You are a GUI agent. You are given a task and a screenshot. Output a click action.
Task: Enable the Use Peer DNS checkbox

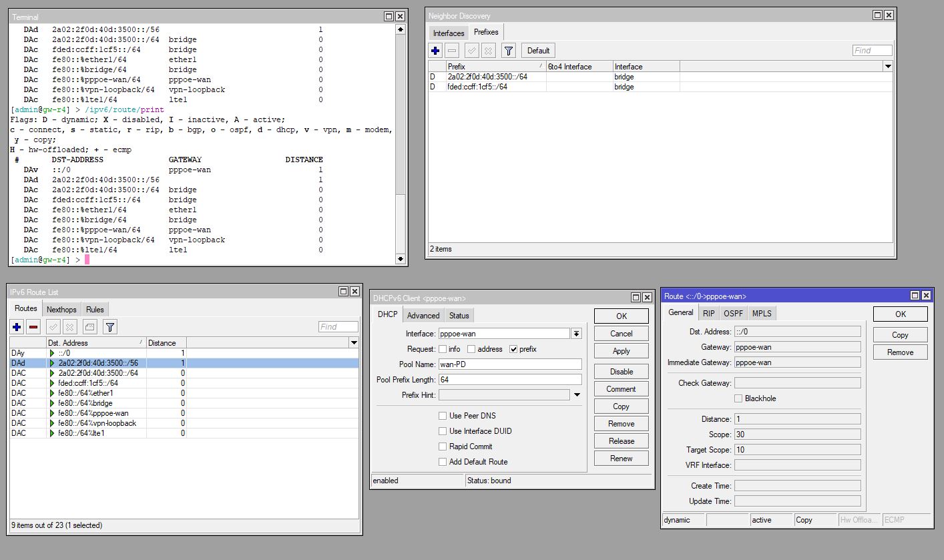(x=443, y=416)
